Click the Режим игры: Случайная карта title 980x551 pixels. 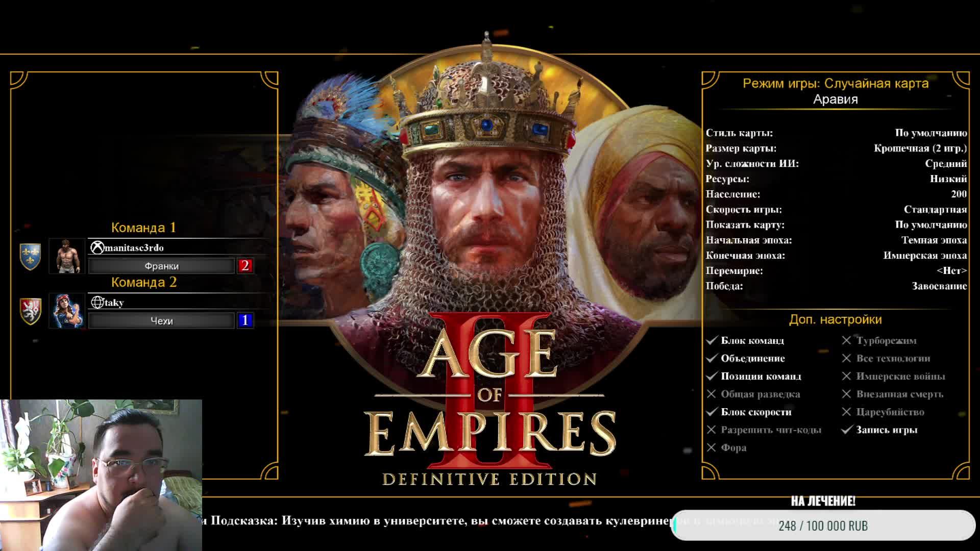coord(835,84)
